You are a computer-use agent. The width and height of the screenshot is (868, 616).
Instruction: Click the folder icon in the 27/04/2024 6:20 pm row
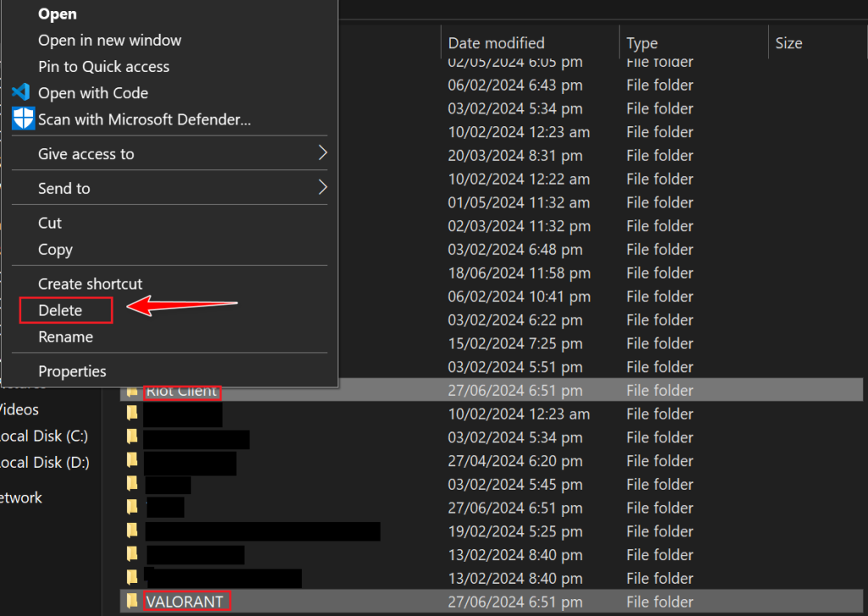(131, 460)
